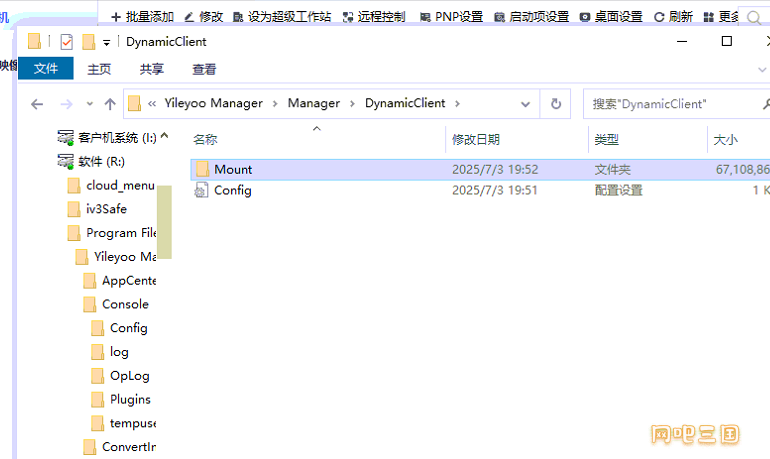Go back with the left arrow
This screenshot has height=459, width=770.
[x=37, y=104]
